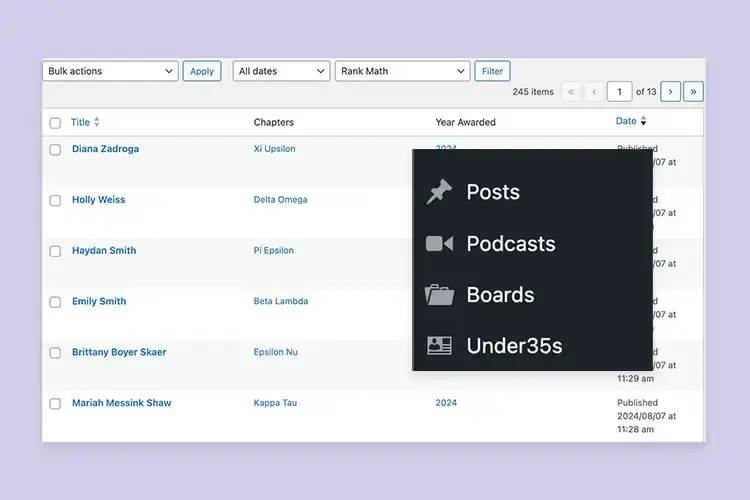Sort by Title using sort arrows
Screen dimensions: 750x500
[97, 122]
